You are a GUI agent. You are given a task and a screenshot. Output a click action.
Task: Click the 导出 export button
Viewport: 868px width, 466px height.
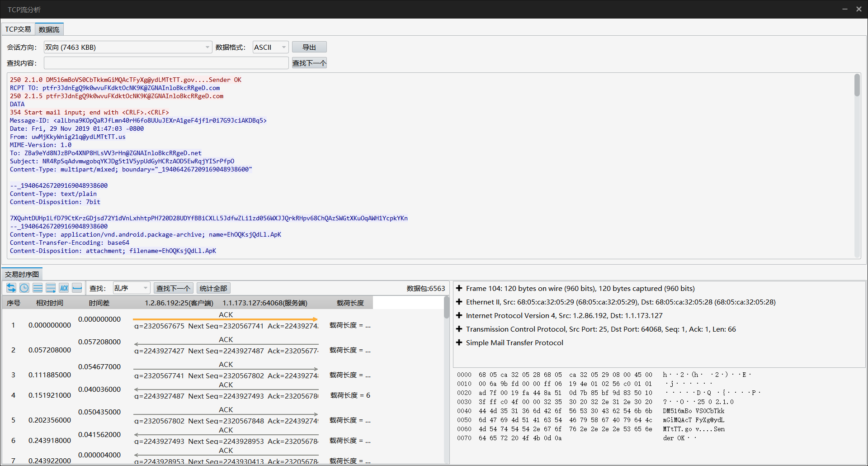click(309, 47)
